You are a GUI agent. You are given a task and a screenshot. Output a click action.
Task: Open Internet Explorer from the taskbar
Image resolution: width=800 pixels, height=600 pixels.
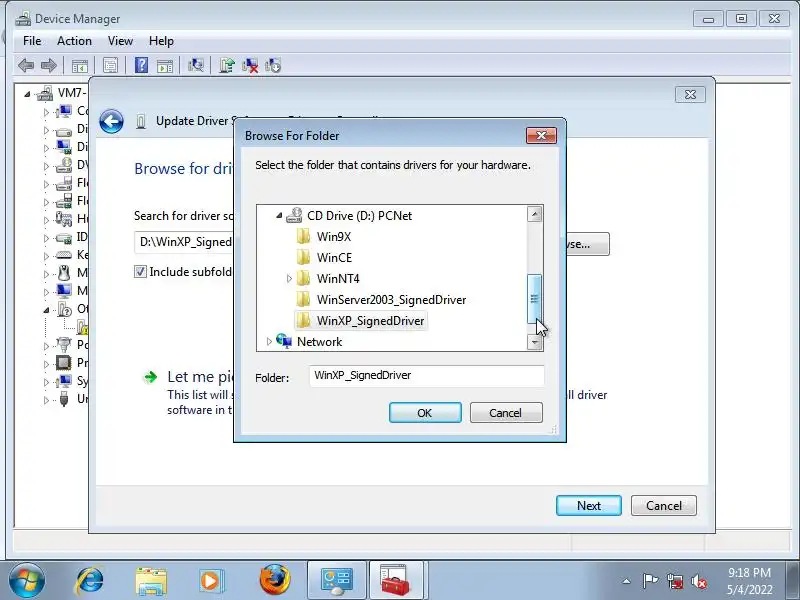point(90,581)
